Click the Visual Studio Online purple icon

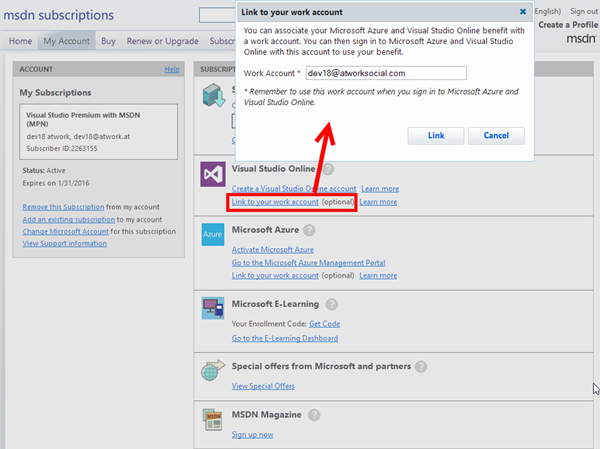coord(213,174)
